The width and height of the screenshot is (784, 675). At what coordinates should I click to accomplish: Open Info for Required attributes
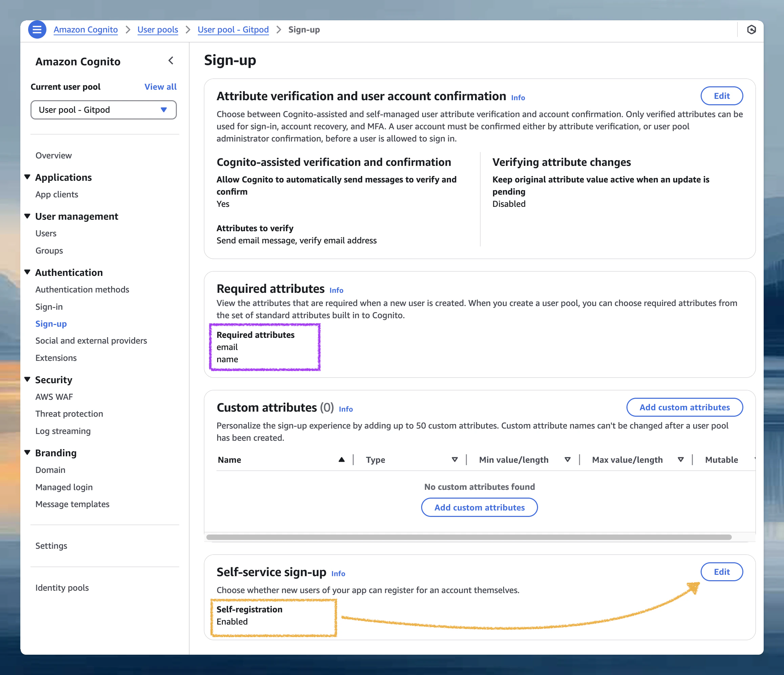[336, 290]
